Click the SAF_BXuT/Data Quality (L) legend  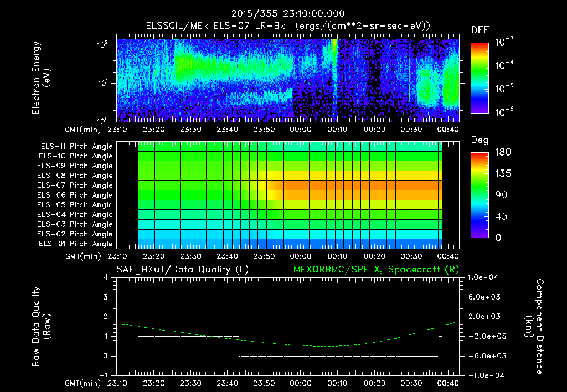(183, 270)
